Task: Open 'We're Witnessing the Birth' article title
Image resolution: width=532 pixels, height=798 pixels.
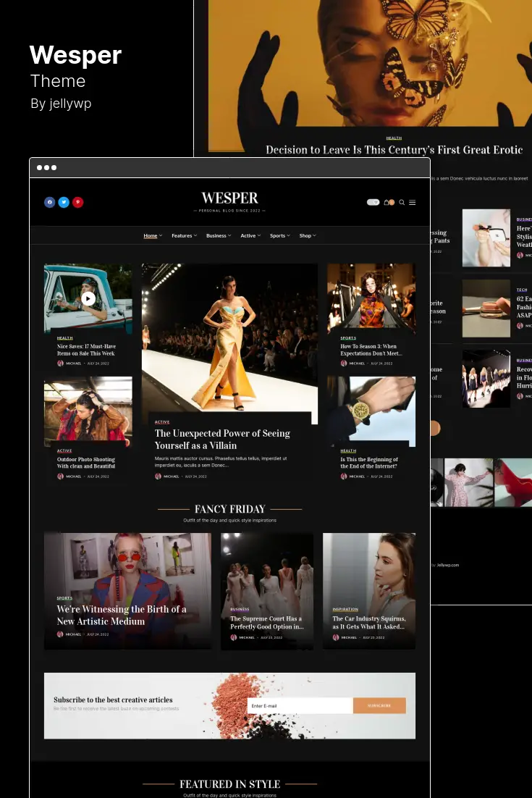Action: pos(121,616)
